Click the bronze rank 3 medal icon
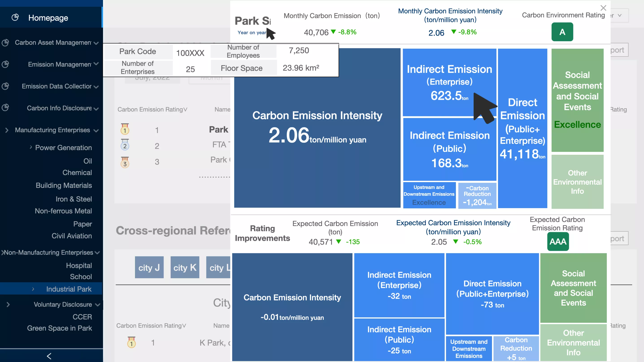 [x=125, y=162]
